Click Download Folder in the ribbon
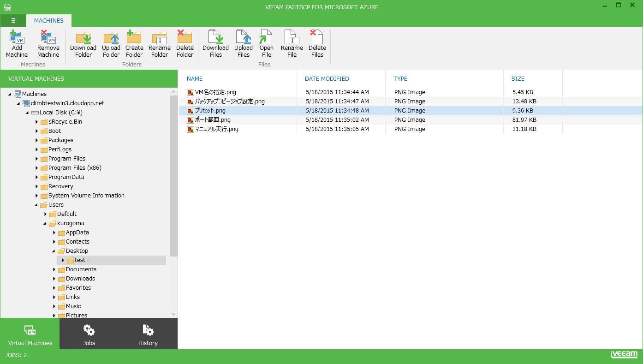This screenshot has width=643, height=364. coord(83,44)
